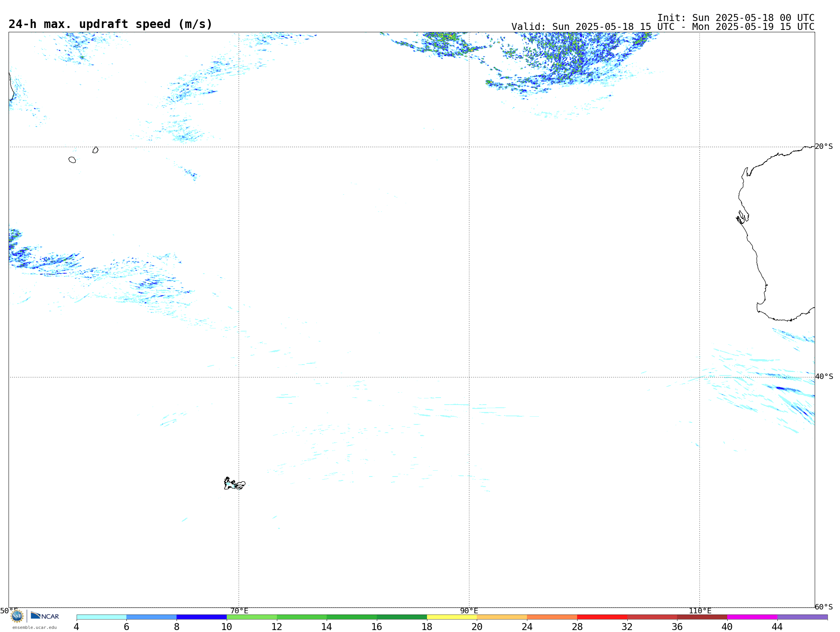Pick the dark green 16–18 swatch
This screenshot has height=632, width=840.
pyautogui.click(x=402, y=617)
